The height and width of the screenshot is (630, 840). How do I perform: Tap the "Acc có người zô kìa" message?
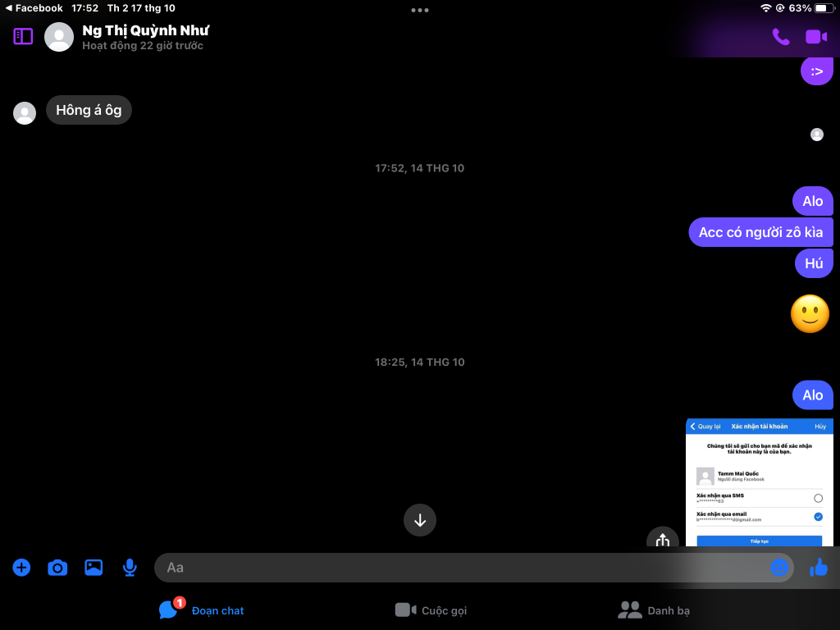click(760, 232)
